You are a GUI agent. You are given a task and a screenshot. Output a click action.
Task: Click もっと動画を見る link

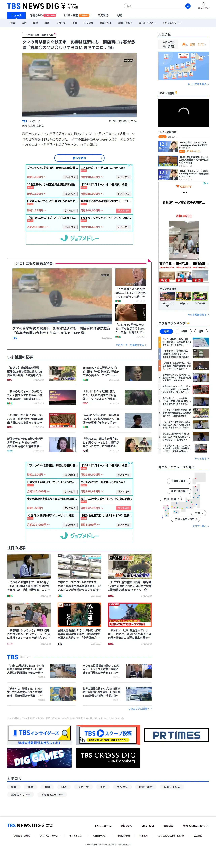click(198, 315)
